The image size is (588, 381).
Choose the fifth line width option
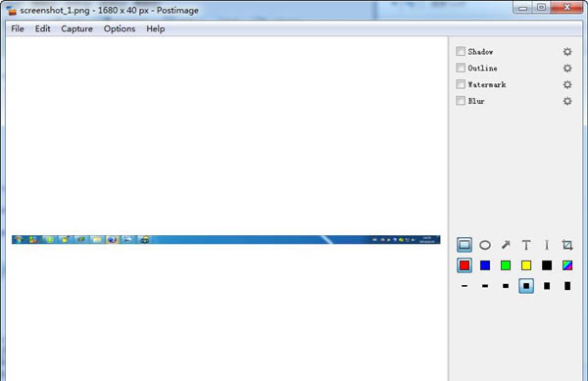coord(547,286)
